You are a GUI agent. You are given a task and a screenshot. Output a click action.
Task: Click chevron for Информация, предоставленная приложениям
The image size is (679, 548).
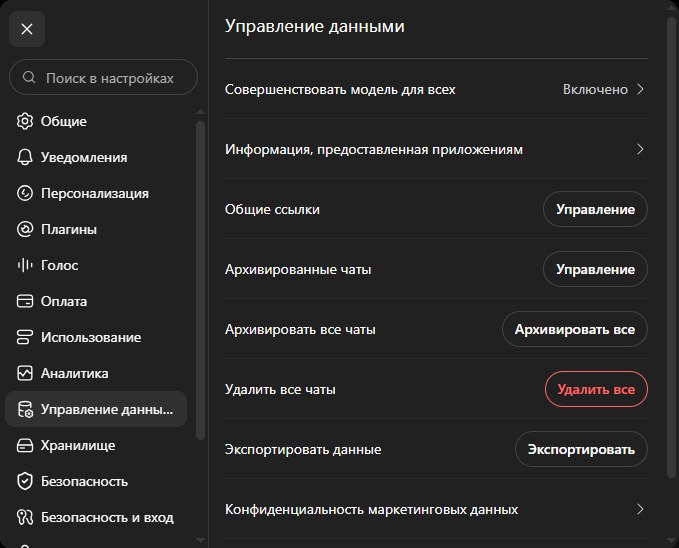640,149
